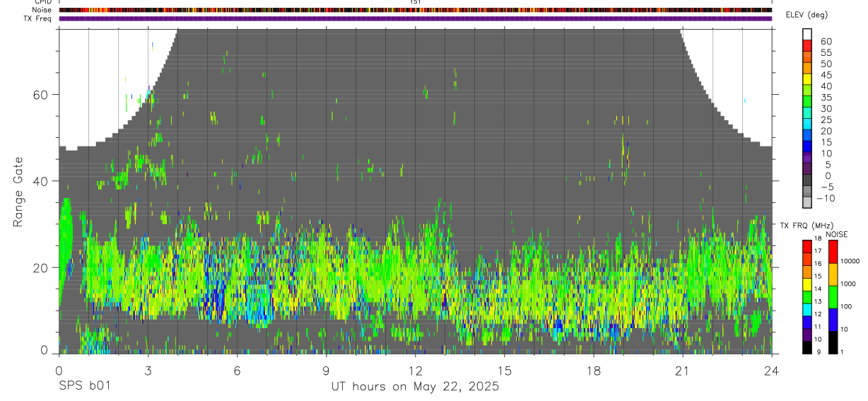Click the blue 15–20 ELEV colorbar segment
This screenshot has height=401, width=868.
[x=807, y=136]
